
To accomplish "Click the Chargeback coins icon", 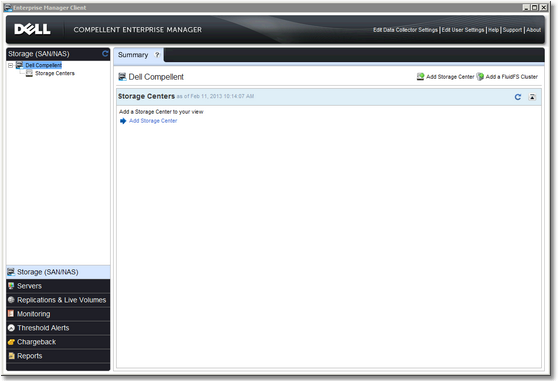I will (11, 342).
